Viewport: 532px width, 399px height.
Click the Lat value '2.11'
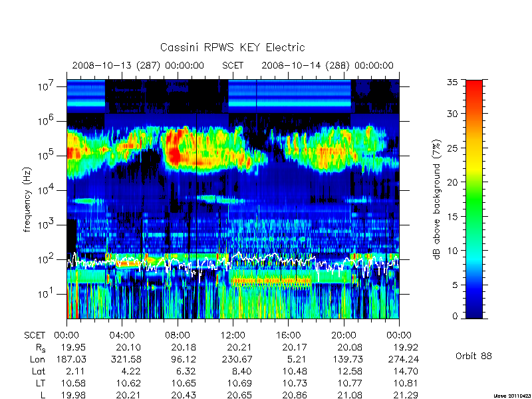[76, 371]
